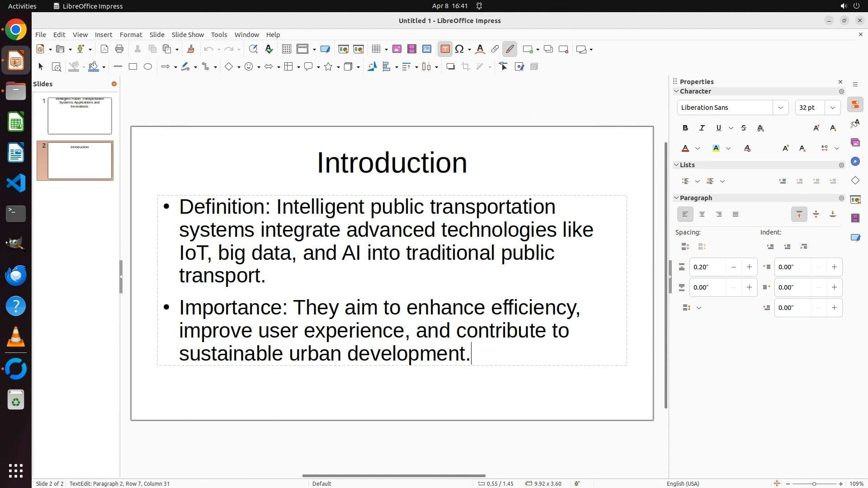Viewport: 868px width, 488px height.
Task: Increase above paragraph spacing value
Action: 749,267
